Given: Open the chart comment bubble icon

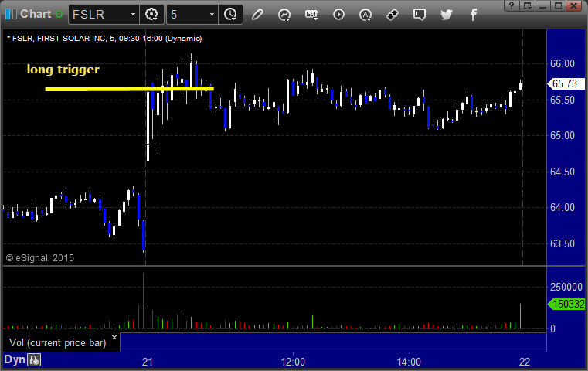Looking at the screenshot, I should 420,15.
